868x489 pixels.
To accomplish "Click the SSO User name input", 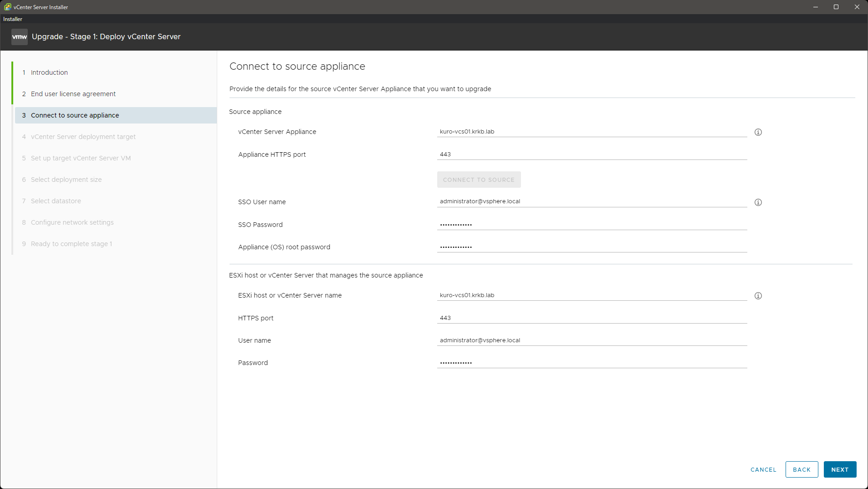I will click(592, 201).
